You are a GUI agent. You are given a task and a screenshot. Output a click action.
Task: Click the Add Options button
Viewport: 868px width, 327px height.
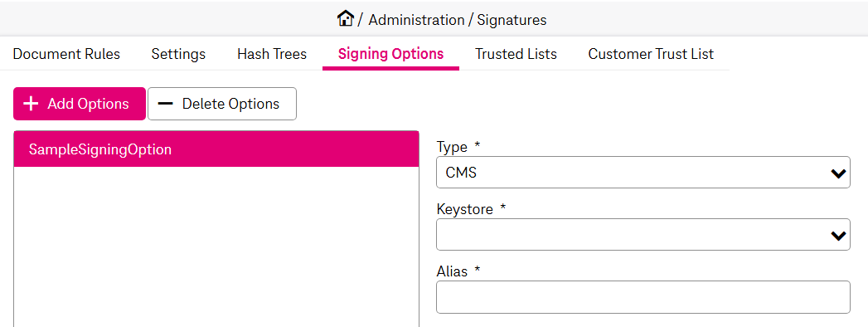point(79,104)
